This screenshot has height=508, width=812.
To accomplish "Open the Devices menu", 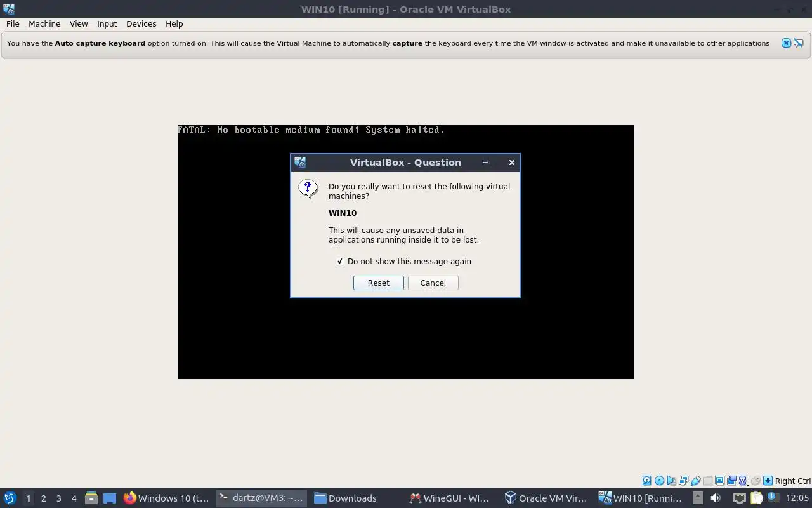I will pos(141,23).
